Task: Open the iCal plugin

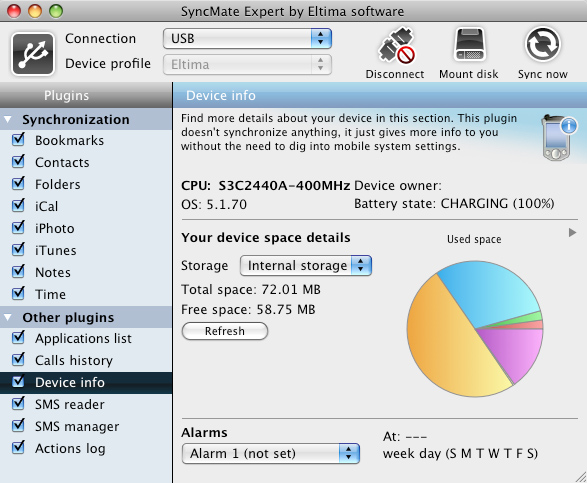Action: pyautogui.click(x=86, y=206)
